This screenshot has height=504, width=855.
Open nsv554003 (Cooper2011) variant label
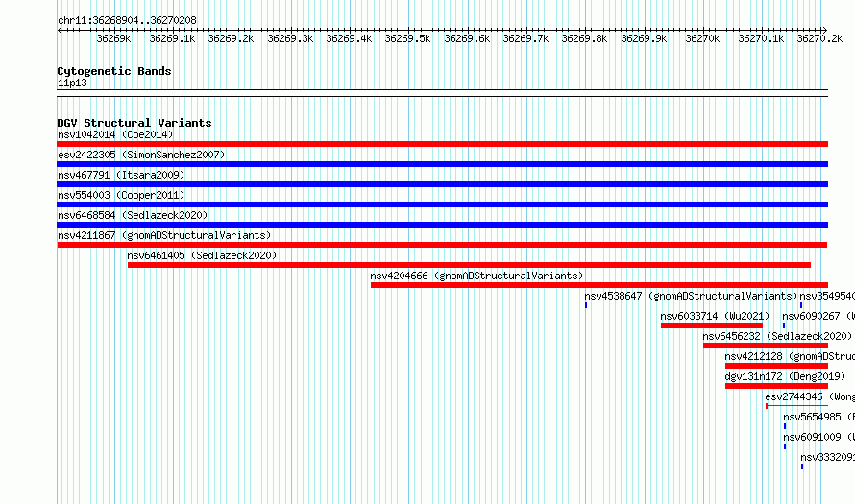coord(121,195)
